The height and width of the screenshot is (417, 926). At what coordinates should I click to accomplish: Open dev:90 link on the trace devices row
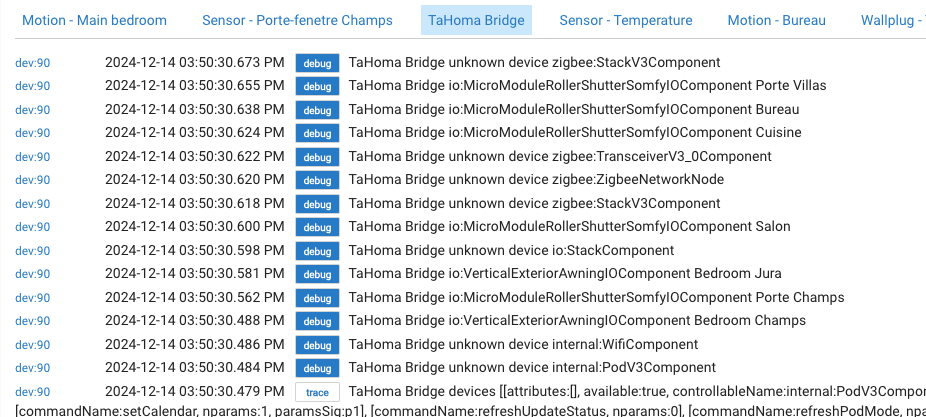pos(32,392)
